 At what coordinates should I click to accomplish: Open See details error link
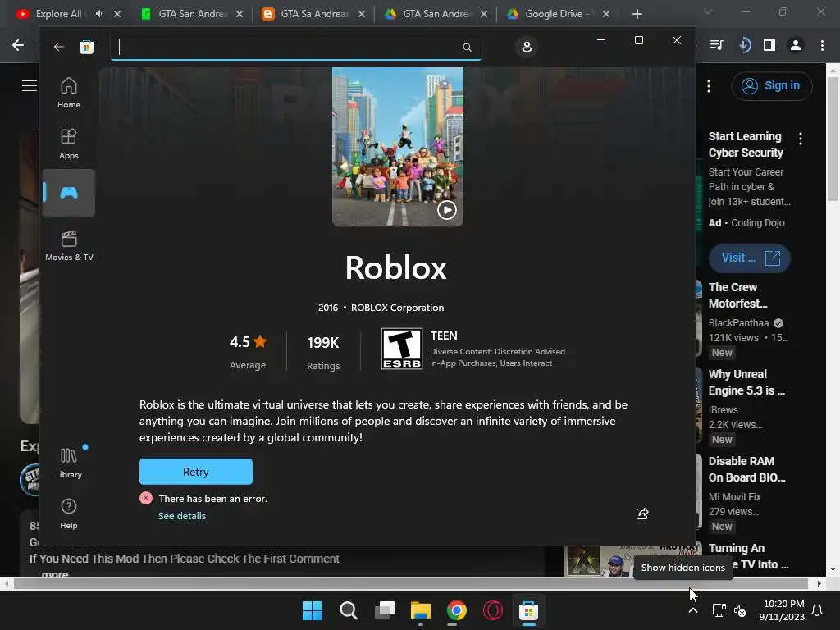(x=182, y=516)
